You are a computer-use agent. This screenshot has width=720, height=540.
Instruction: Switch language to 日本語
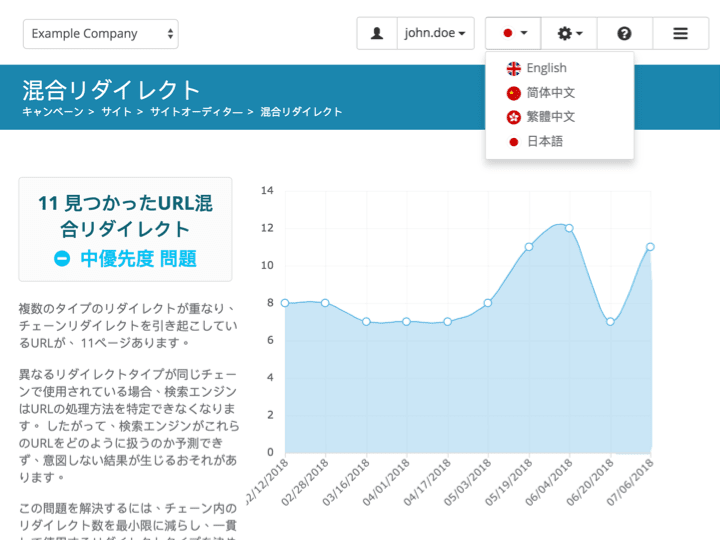[545, 142]
